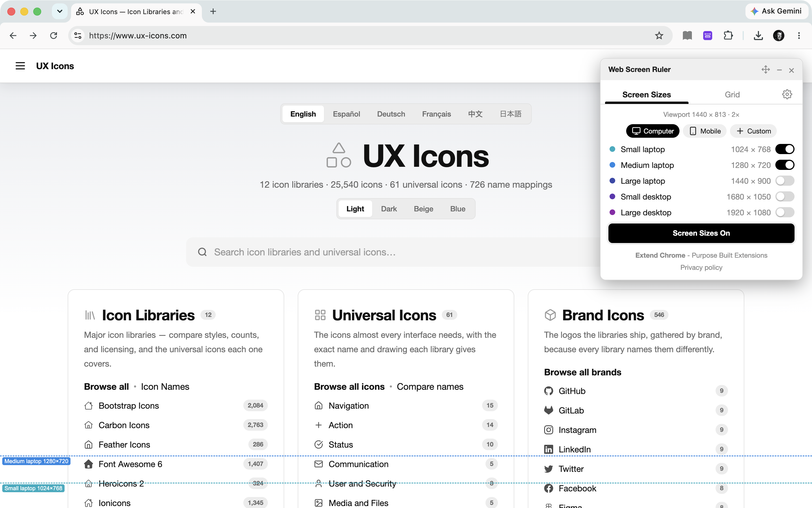Click the Twitter bird icon
This screenshot has width=812, height=508.
point(549,469)
